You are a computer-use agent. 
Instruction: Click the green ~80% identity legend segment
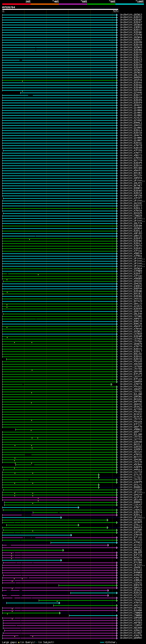[101, 4]
